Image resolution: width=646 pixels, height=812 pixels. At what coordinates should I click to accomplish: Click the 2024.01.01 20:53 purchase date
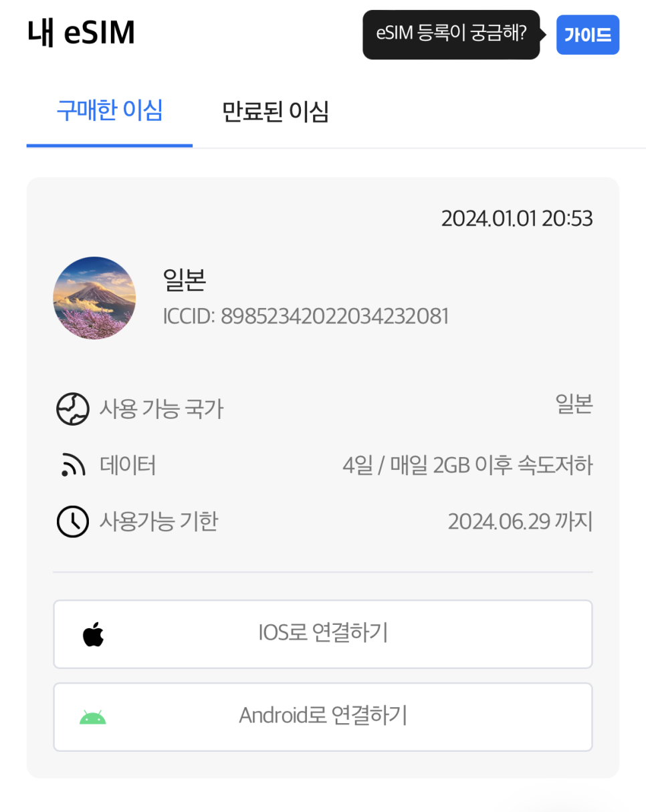(x=517, y=219)
